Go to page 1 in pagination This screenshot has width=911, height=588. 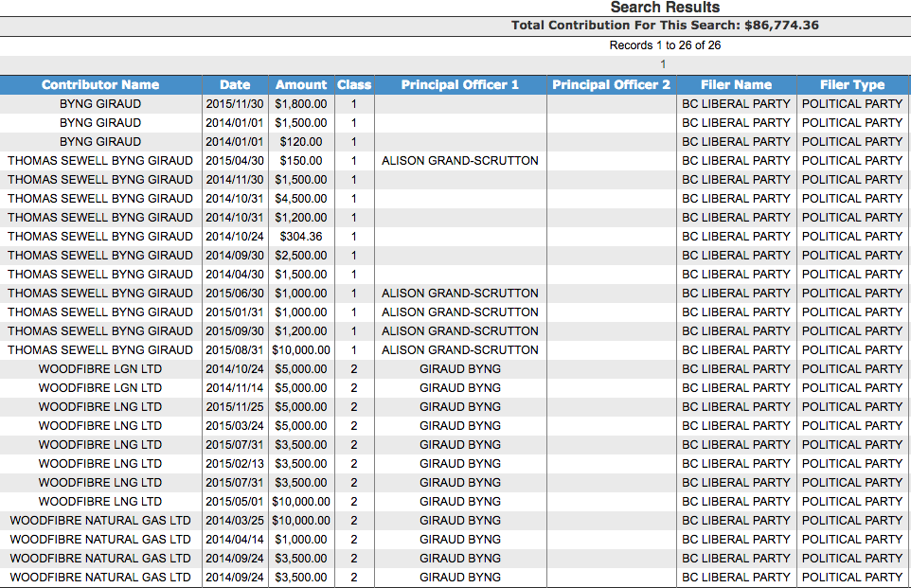point(663,64)
